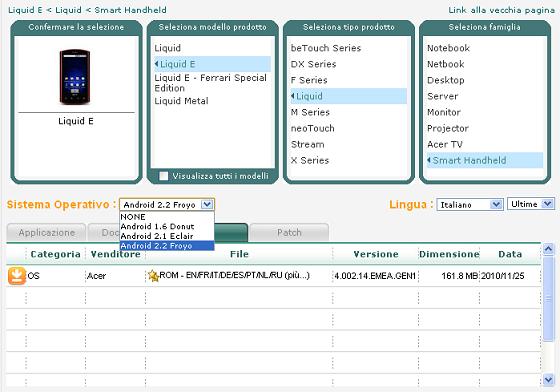Choose NONE in the OS list
This screenshot has width=560, height=392.
click(167, 217)
